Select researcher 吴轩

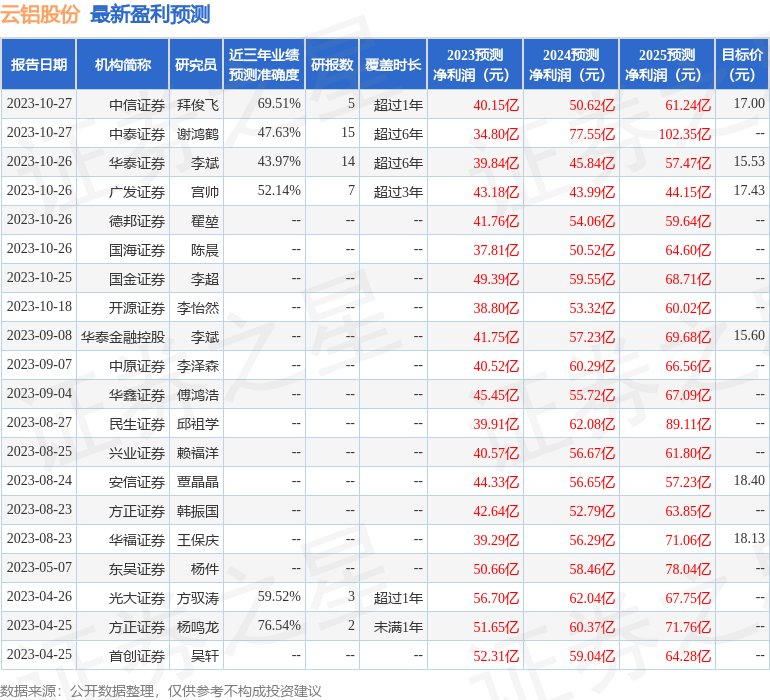tap(205, 656)
